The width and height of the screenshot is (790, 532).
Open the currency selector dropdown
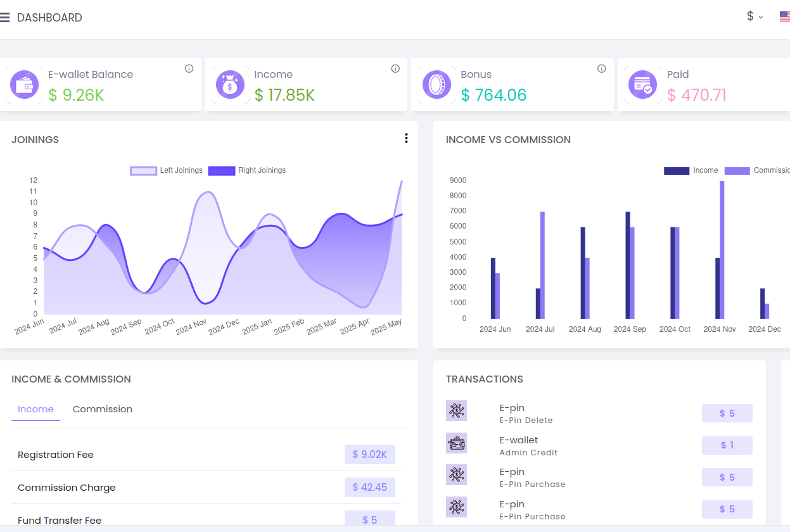[x=753, y=16]
